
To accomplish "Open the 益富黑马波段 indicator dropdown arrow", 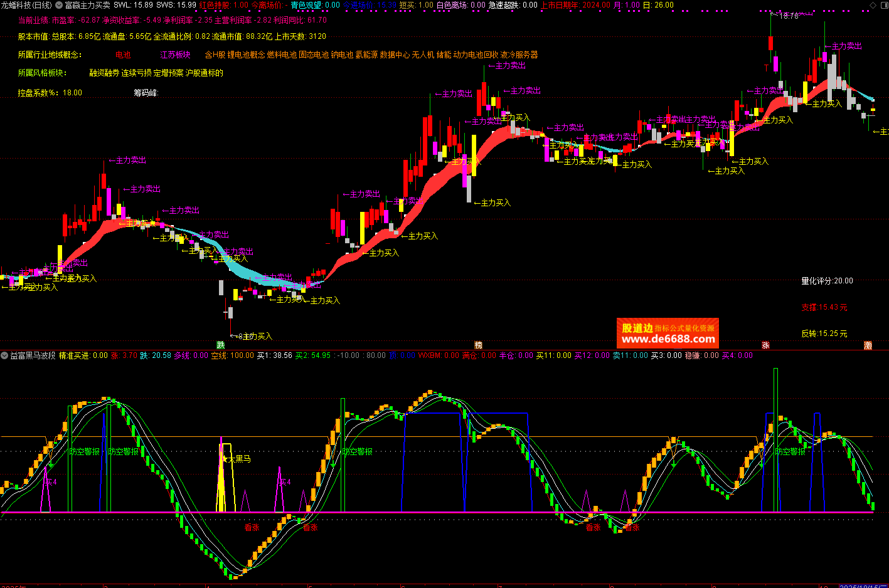I will [x=4, y=355].
